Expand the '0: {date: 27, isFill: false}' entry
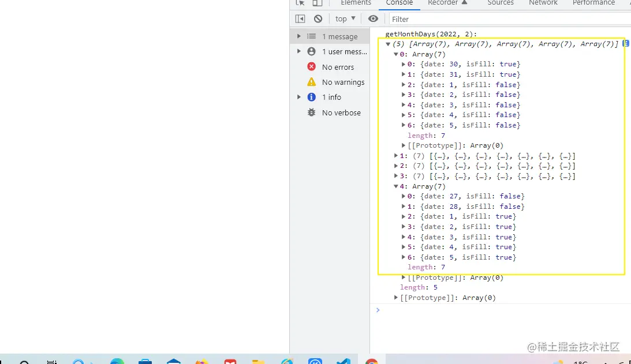631x364 pixels. [x=403, y=196]
